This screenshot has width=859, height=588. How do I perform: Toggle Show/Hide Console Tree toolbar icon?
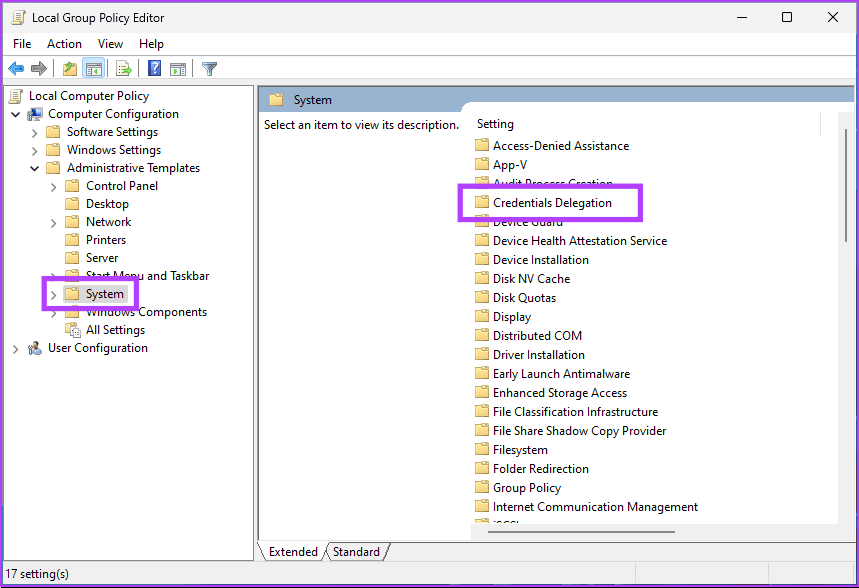point(93,69)
